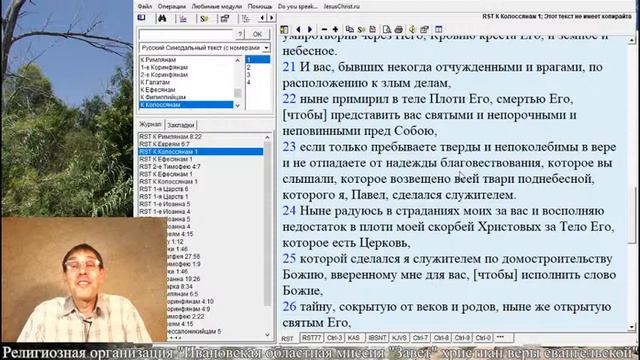
Task: Click Strong's numbers icon in left toolbar
Action: 204,19
